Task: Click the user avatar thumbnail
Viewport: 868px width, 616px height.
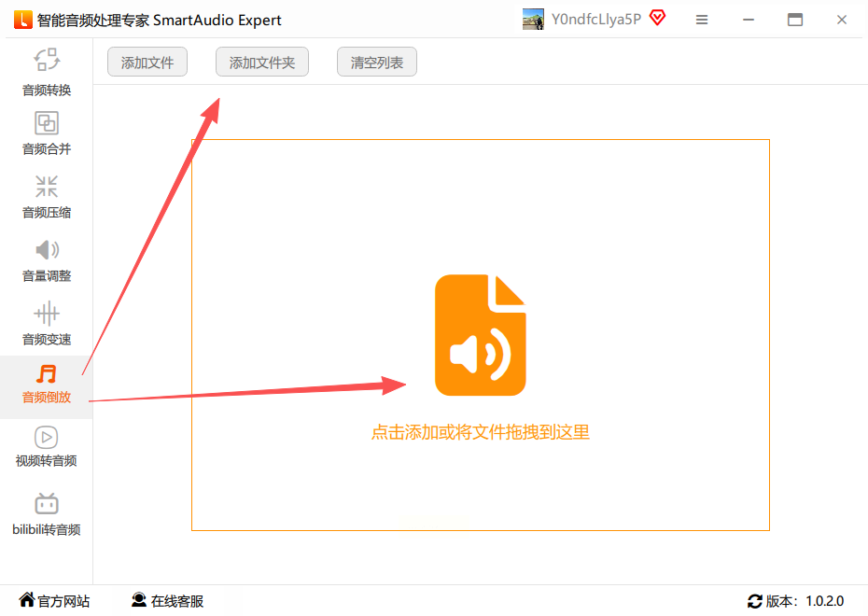Action: pos(533,20)
